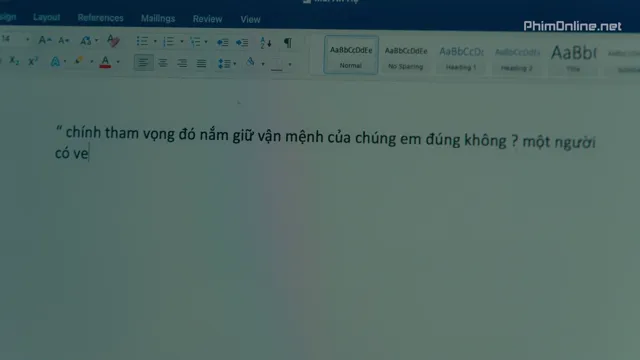Click the word "tham" in the document
This screenshot has height=360, width=640.
coord(122,133)
